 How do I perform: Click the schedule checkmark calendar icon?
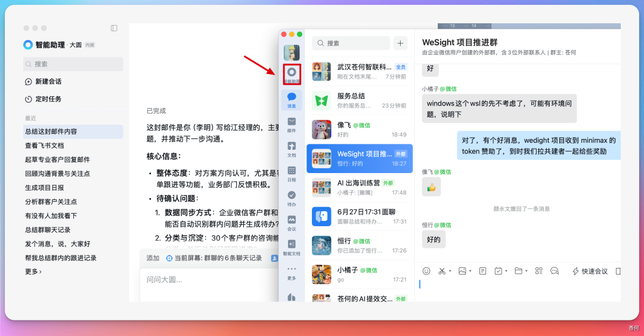[498, 271]
